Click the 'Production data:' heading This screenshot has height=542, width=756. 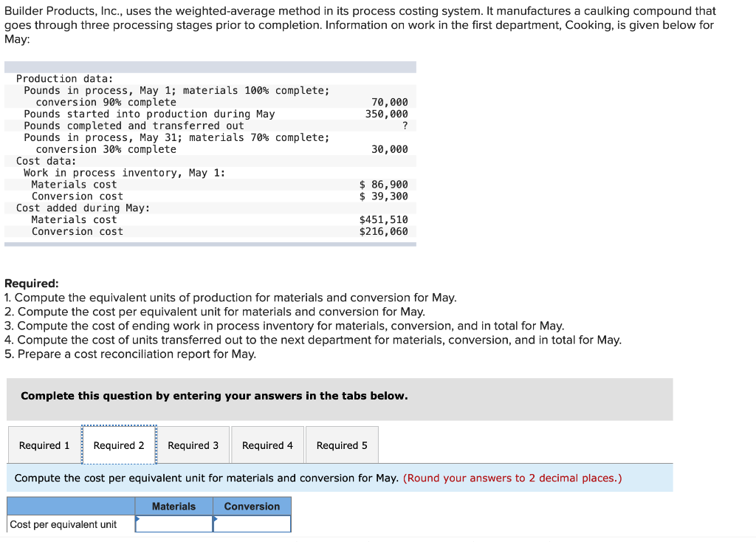(x=65, y=78)
